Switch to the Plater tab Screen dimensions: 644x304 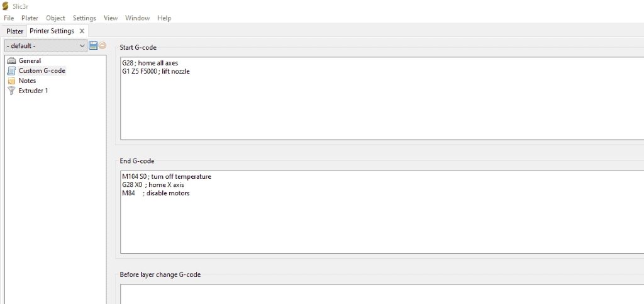pos(15,31)
